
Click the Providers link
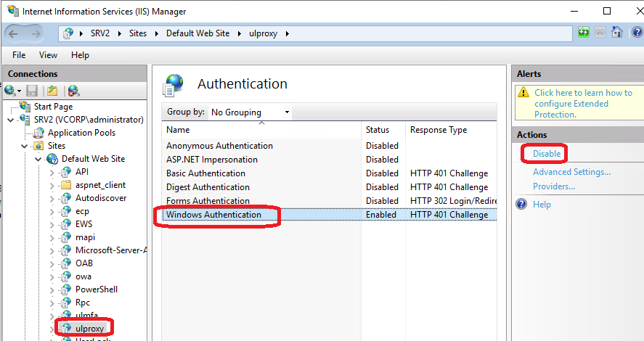tap(553, 186)
